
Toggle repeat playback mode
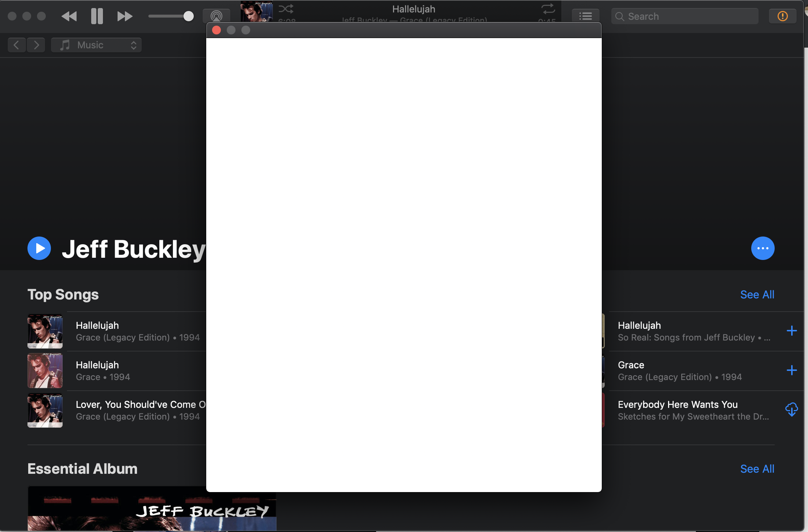(x=548, y=8)
